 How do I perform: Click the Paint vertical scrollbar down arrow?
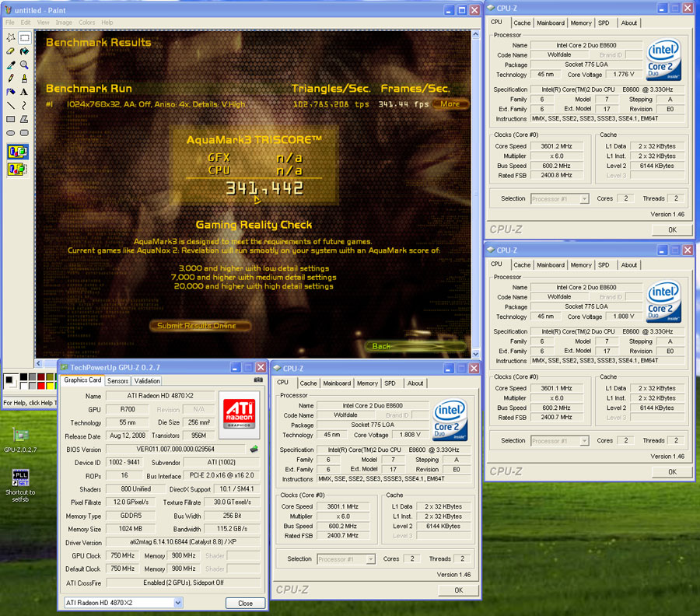point(475,354)
